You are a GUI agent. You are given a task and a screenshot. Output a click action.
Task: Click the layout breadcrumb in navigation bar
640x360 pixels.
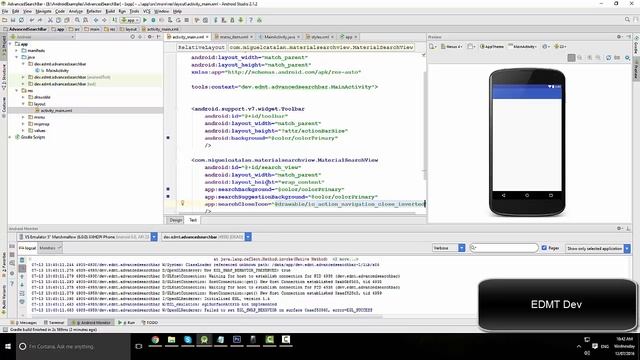(x=129, y=29)
